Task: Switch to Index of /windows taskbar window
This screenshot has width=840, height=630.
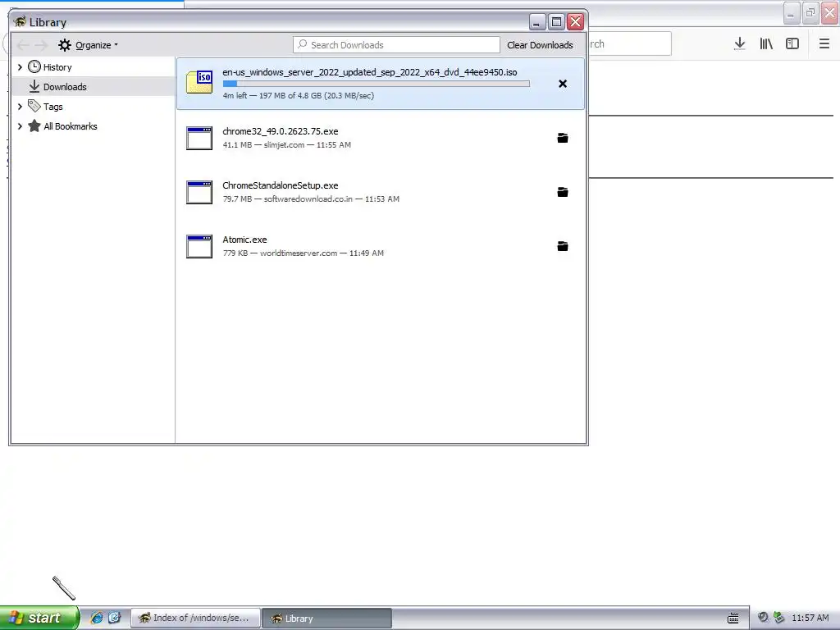Action: [x=196, y=619]
